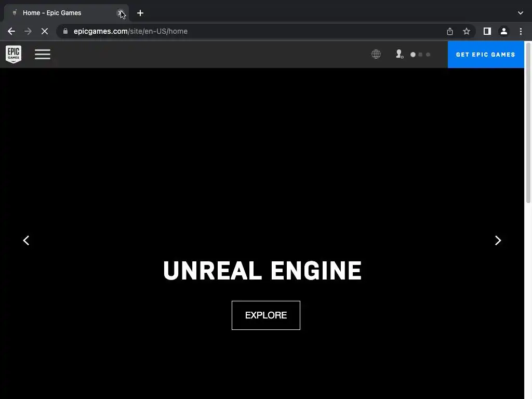Image resolution: width=532 pixels, height=399 pixels.
Task: Select the Home - Epic Games tab
Action: pos(66,13)
